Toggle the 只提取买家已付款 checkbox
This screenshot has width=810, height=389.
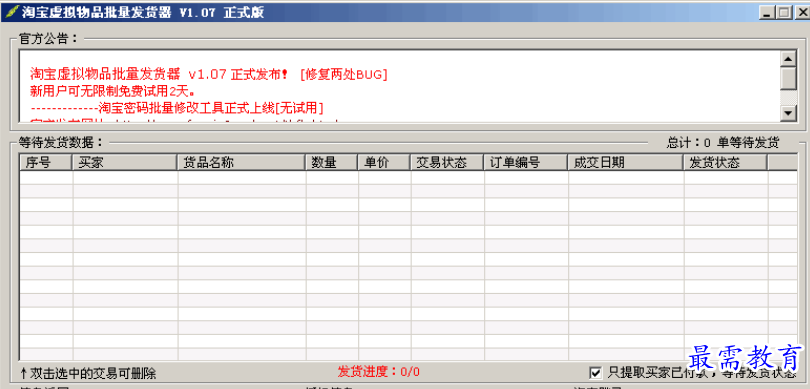pos(596,372)
